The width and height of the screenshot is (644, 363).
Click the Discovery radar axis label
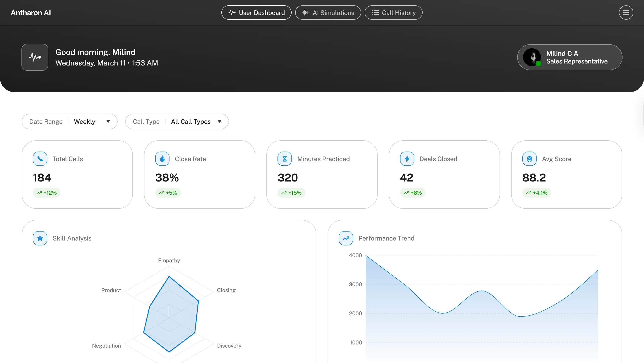click(x=229, y=346)
